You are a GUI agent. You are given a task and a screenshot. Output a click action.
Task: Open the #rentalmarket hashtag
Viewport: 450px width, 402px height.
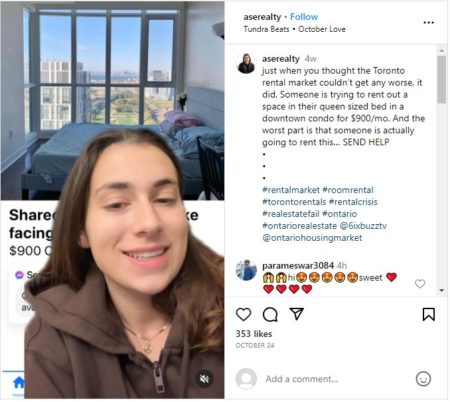pyautogui.click(x=291, y=190)
